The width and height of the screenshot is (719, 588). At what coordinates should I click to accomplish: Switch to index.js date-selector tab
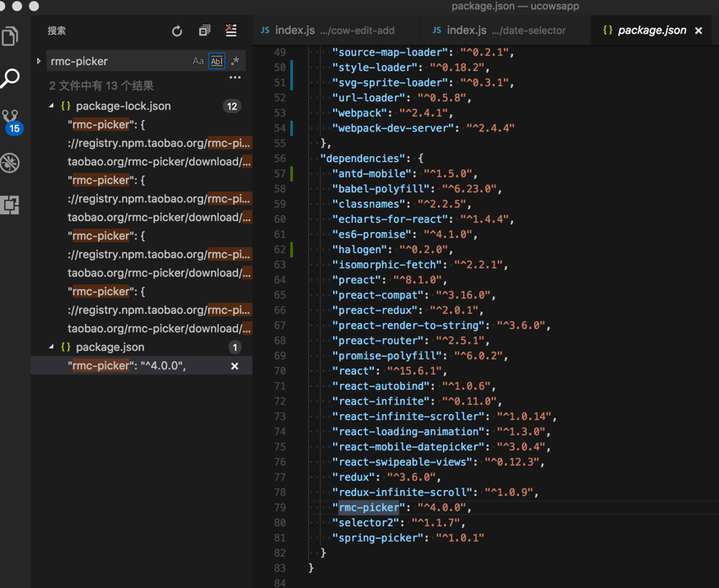pyautogui.click(x=505, y=30)
